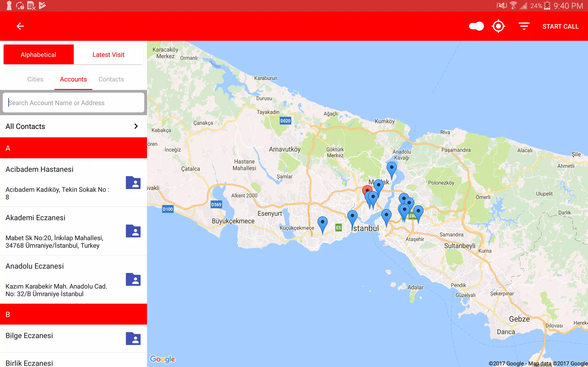Tap the START CALL button
This screenshot has height=367, width=588.
(x=560, y=26)
